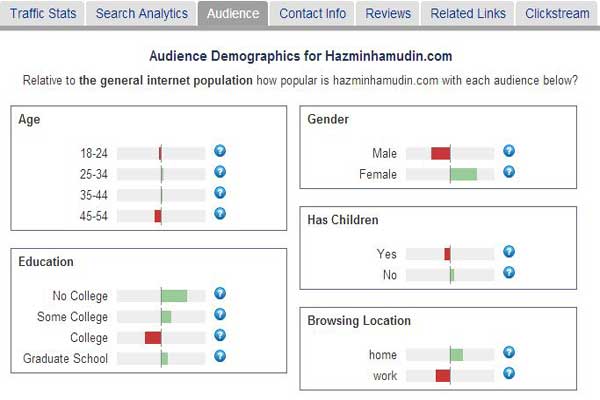Click help icon for 35-44 age row
Image resolution: width=600 pixels, height=400 pixels.
(x=220, y=193)
